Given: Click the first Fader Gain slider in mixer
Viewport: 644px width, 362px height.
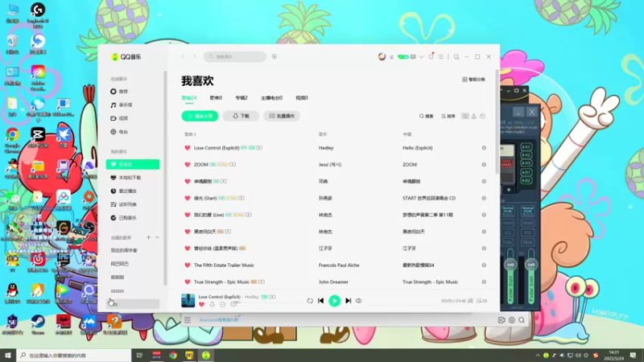Looking at the screenshot, I should [510, 276].
